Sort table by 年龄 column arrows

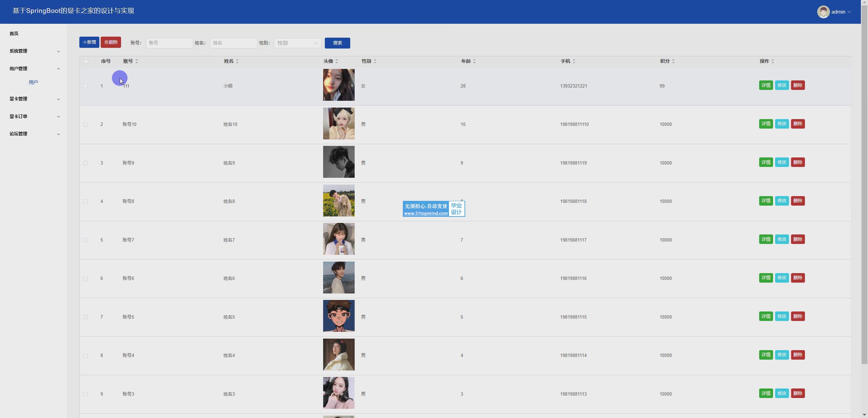tap(474, 61)
